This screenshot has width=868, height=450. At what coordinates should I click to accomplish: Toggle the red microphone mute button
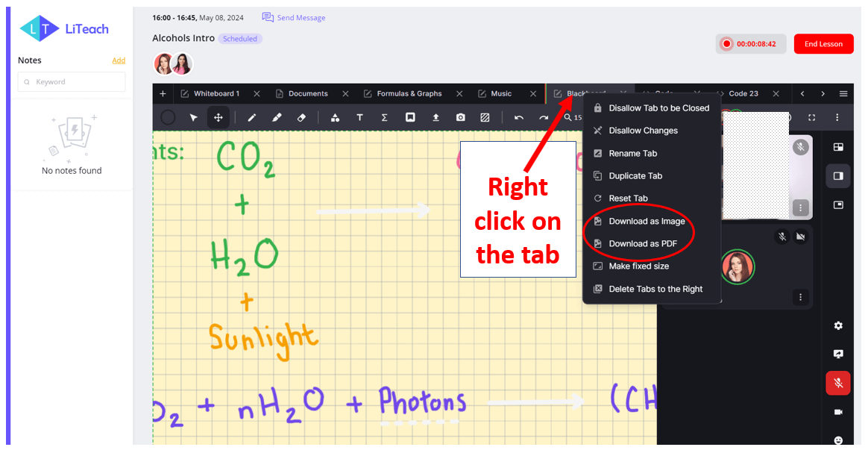tap(838, 383)
